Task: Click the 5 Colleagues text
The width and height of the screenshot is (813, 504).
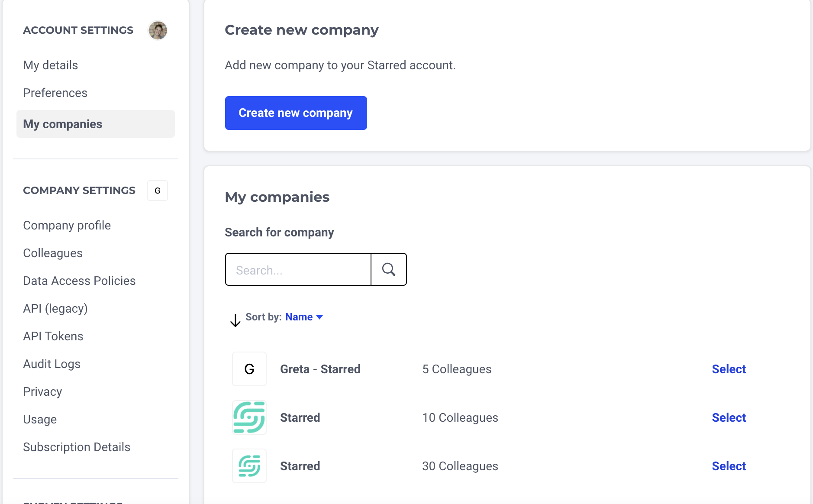Action: coord(457,369)
